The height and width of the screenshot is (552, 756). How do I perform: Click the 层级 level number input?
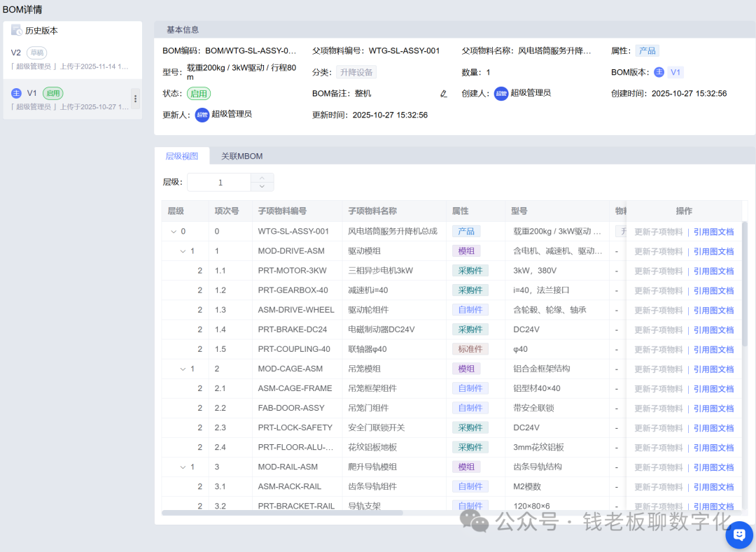pyautogui.click(x=220, y=183)
